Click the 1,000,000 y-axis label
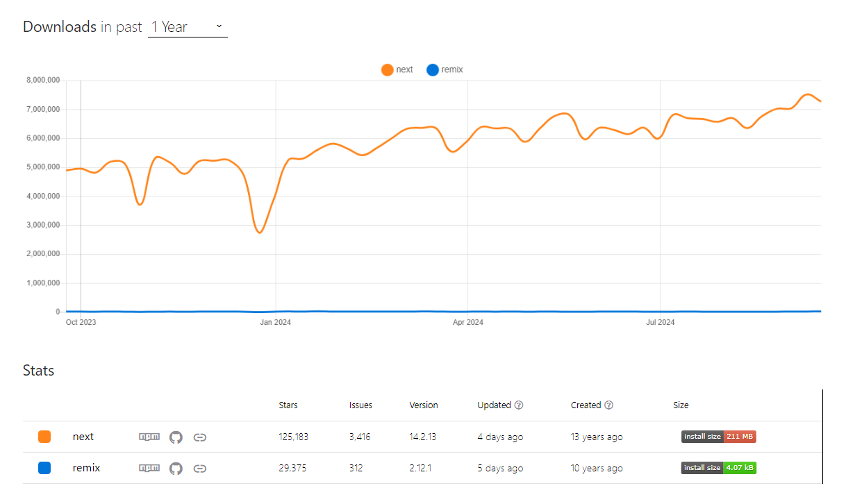The height and width of the screenshot is (504, 855). tap(43, 283)
